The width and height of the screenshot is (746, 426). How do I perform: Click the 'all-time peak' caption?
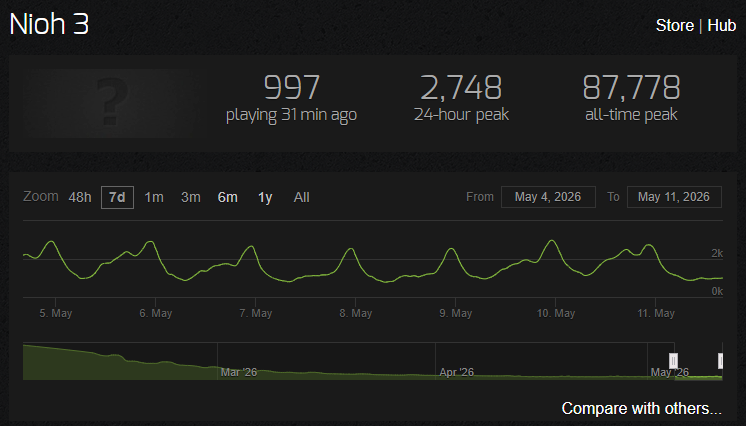(631, 115)
